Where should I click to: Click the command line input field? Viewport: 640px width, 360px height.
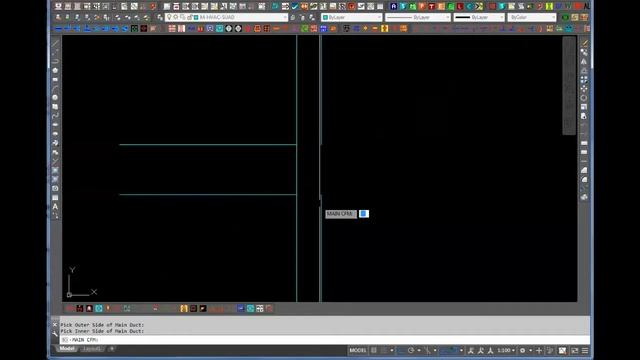click(x=325, y=340)
